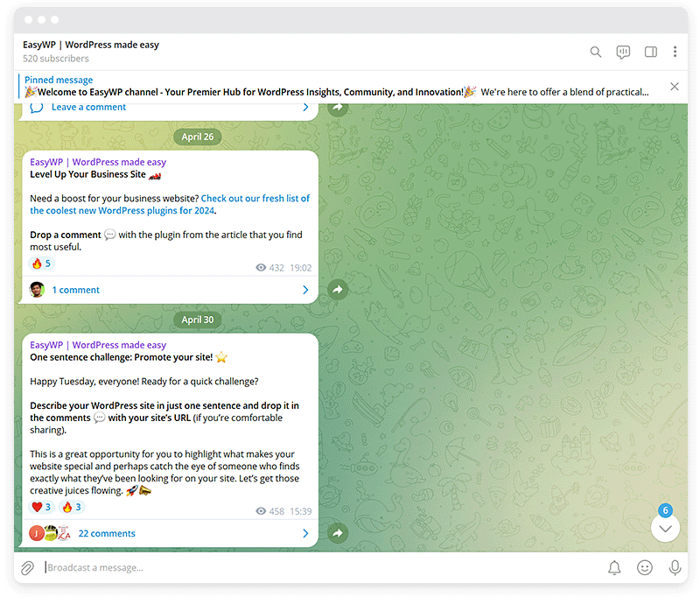Click the attach file paperclip icon
The height and width of the screenshot is (597, 700).
[x=28, y=568]
